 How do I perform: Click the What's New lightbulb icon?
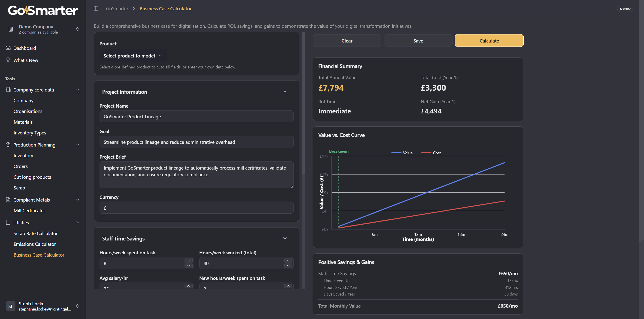(8, 60)
